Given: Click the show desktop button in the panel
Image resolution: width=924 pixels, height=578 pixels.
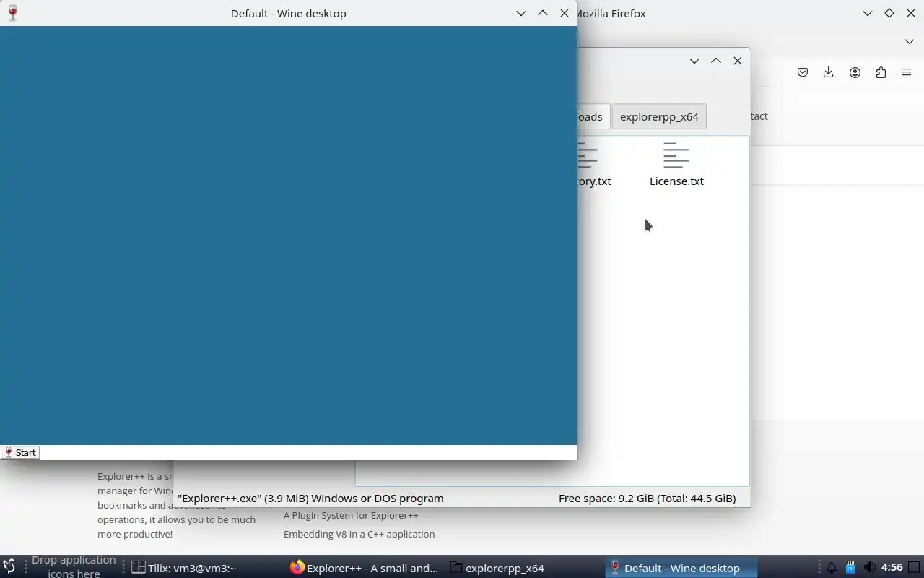Looking at the screenshot, I should coord(915,568).
